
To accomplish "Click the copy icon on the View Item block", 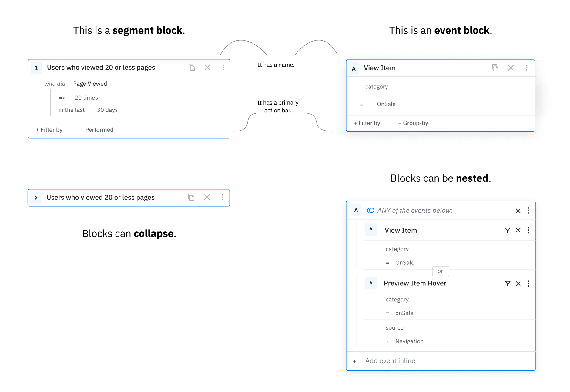I will click(495, 68).
